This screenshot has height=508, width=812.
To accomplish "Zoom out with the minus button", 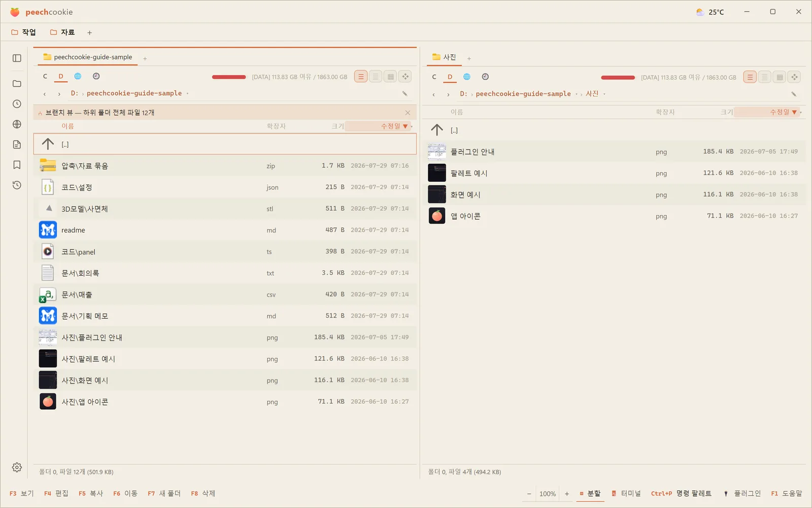I will pyautogui.click(x=529, y=493).
